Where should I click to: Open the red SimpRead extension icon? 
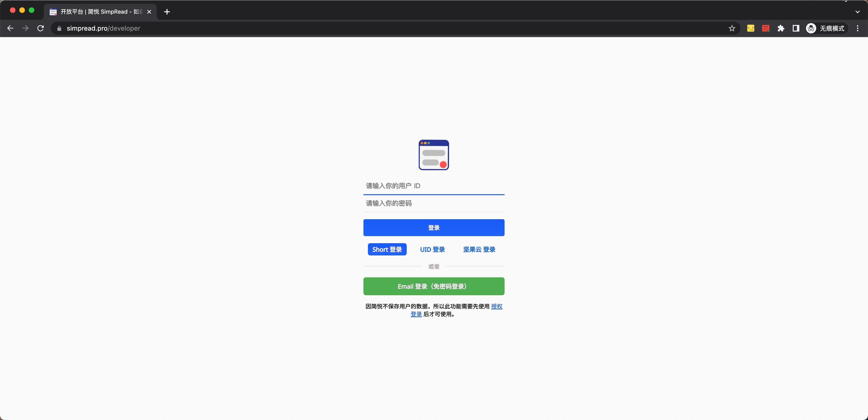766,28
